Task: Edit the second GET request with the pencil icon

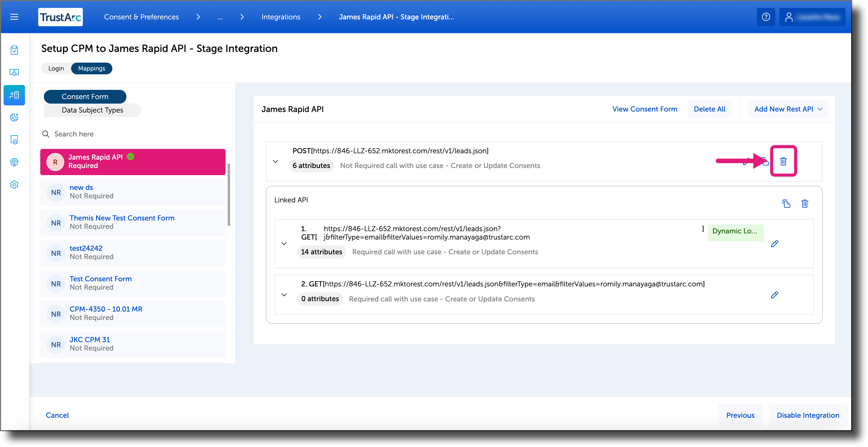Action: [x=775, y=295]
